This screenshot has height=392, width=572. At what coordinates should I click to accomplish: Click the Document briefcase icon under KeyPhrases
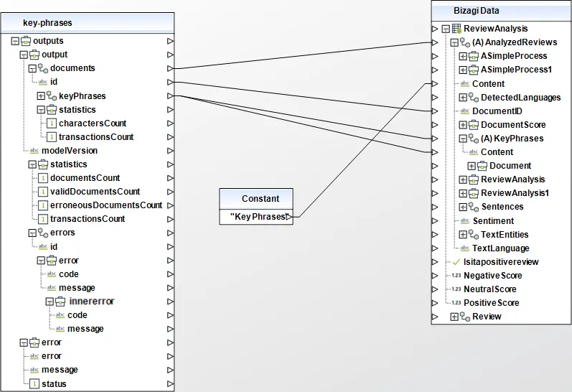[x=482, y=166]
